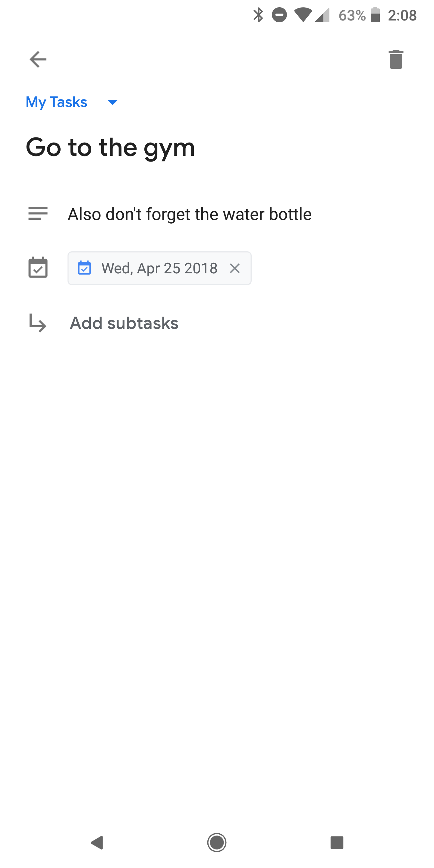Tap Recents in the navigation bar

click(x=337, y=843)
